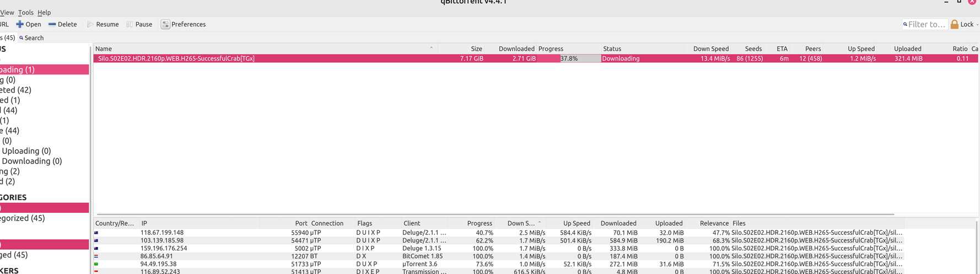Click the Delete torrent minus icon
The width and height of the screenshot is (980, 274).
click(52, 24)
